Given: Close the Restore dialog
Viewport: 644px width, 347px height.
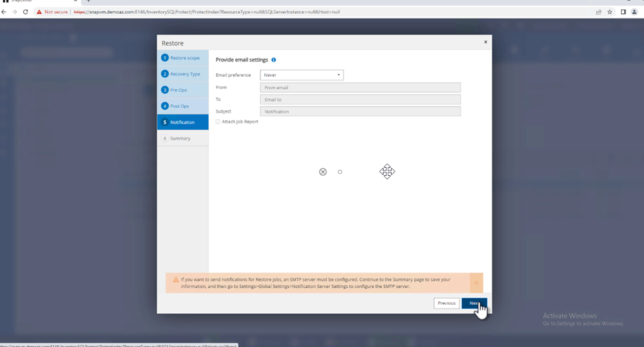Looking at the screenshot, I should 485,42.
